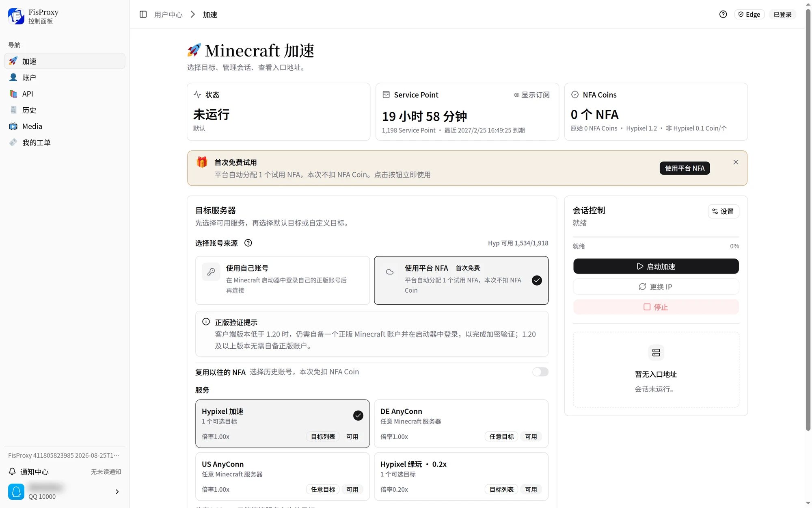812x508 pixels.
Task: Click the NFA Coins badge icon
Action: (x=575, y=94)
